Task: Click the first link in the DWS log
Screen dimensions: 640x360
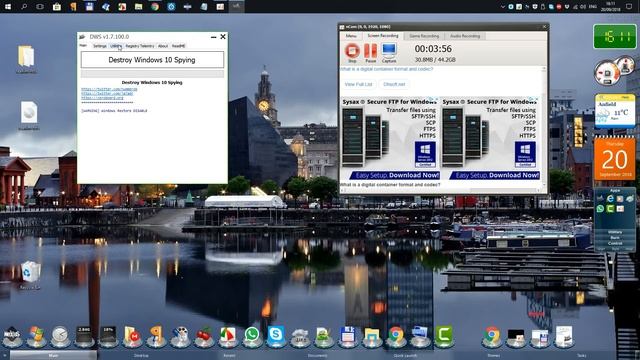Action: click(109, 89)
